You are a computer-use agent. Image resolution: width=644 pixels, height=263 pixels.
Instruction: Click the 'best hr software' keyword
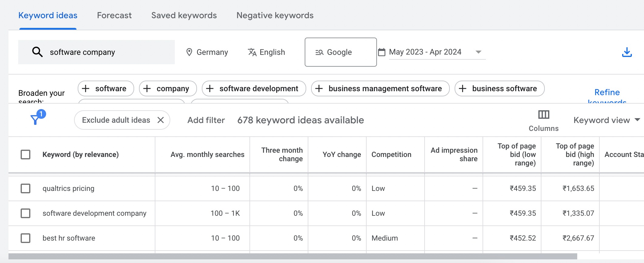69,238
